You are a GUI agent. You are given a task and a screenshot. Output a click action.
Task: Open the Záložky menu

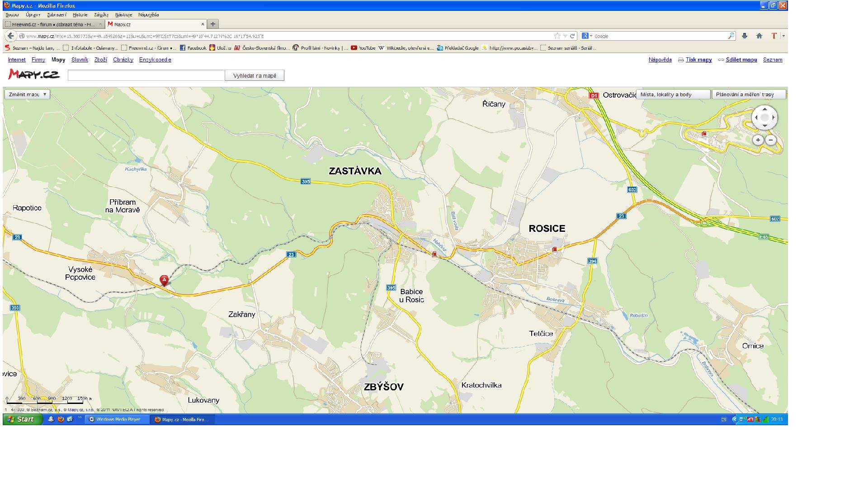pos(101,15)
